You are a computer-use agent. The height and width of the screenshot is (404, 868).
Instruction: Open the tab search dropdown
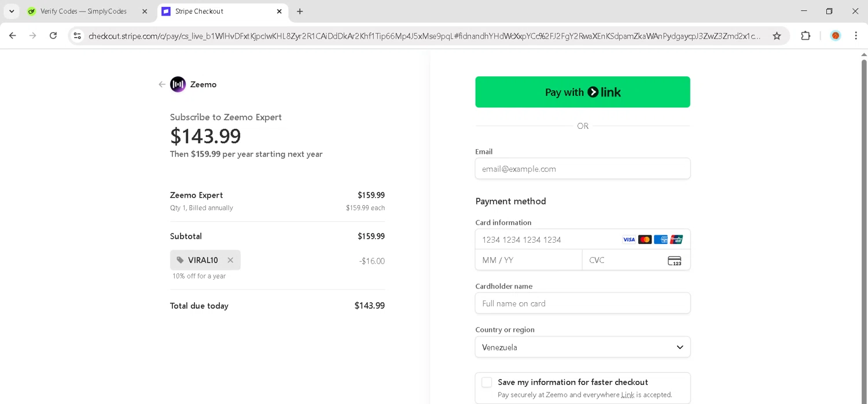12,12
